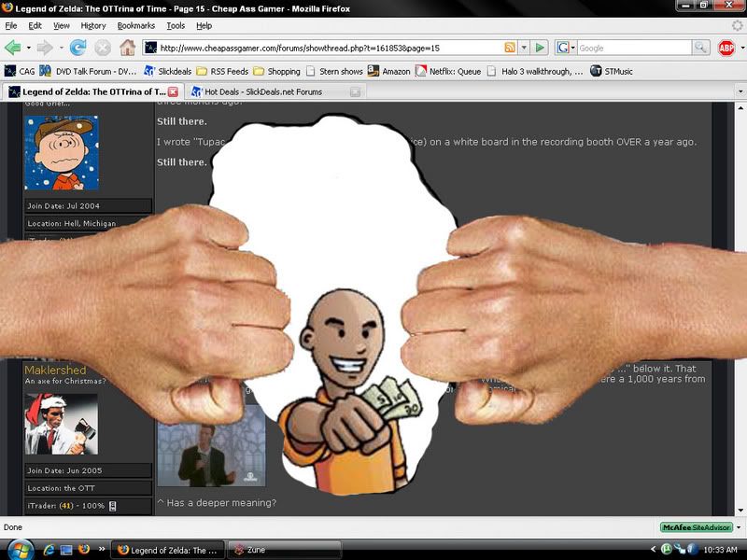The width and height of the screenshot is (747, 560).
Task: Open the Netflix: Queue bookmark
Action: click(x=448, y=72)
